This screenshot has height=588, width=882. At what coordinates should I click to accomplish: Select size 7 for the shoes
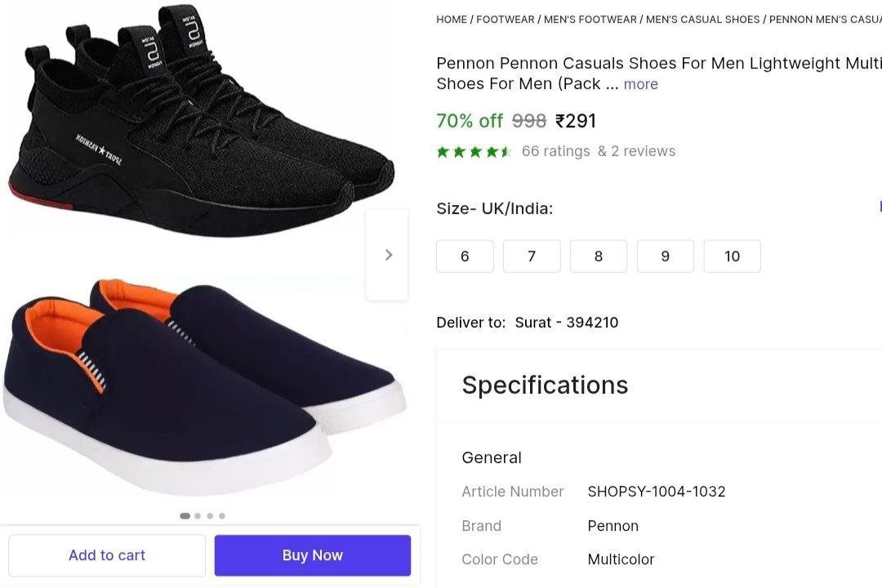(532, 256)
